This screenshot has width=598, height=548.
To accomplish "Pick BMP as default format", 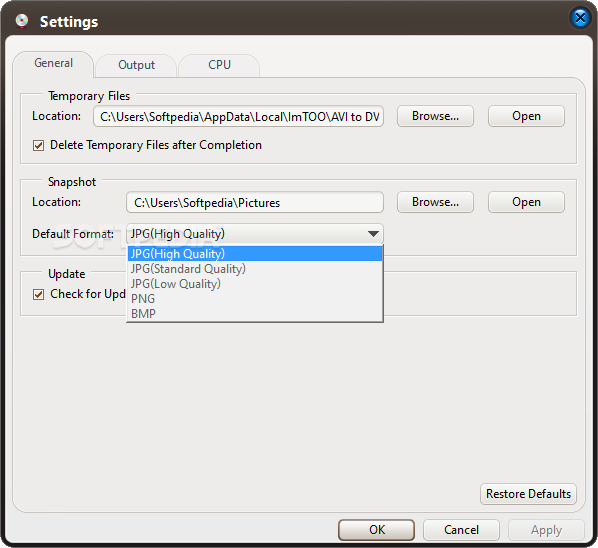I will 255,313.
